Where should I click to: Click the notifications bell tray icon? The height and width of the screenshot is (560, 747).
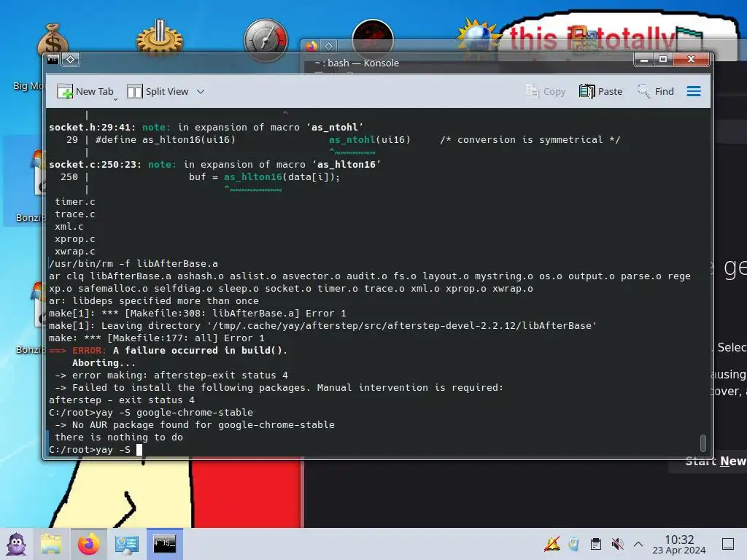[552, 544]
